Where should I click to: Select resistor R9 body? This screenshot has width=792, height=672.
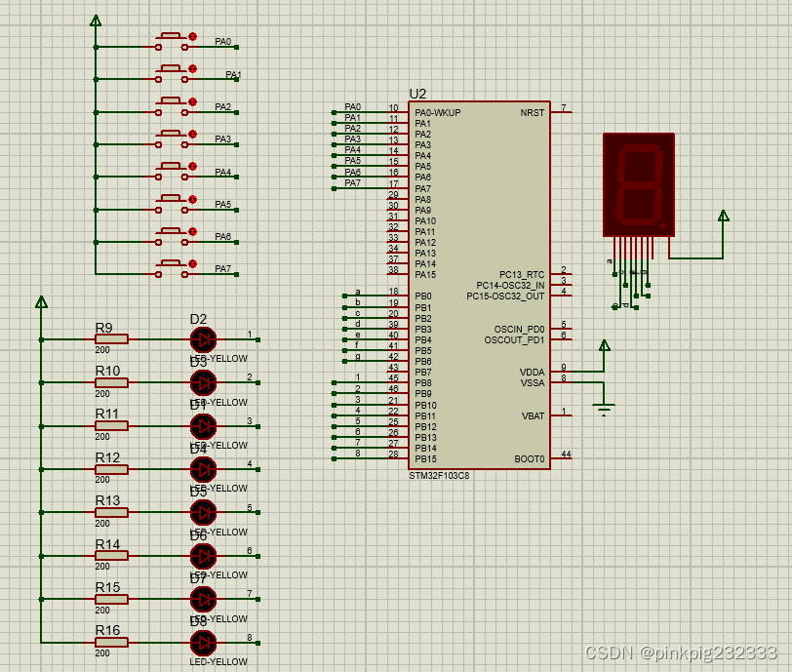(111, 339)
